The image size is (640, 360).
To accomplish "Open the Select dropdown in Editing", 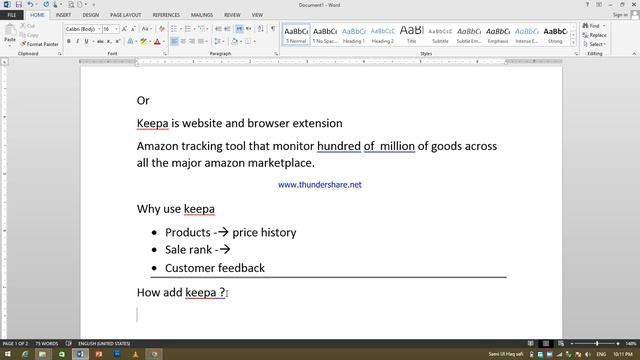I will pyautogui.click(x=594, y=44).
